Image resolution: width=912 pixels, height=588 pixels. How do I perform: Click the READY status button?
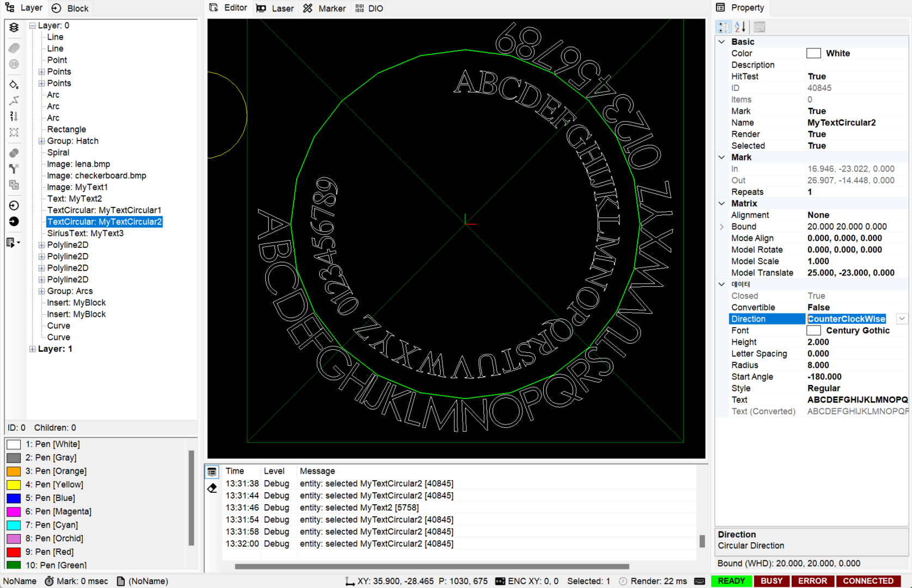731,581
